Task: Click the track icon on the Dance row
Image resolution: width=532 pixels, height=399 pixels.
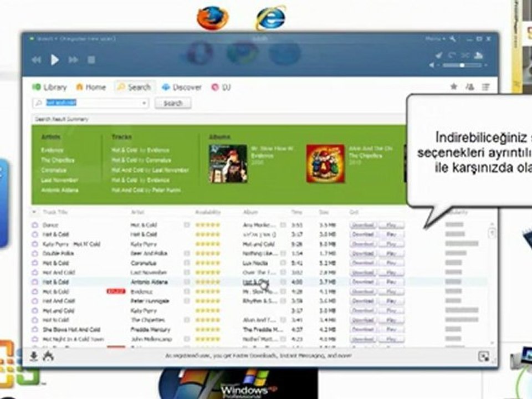Action: point(35,225)
